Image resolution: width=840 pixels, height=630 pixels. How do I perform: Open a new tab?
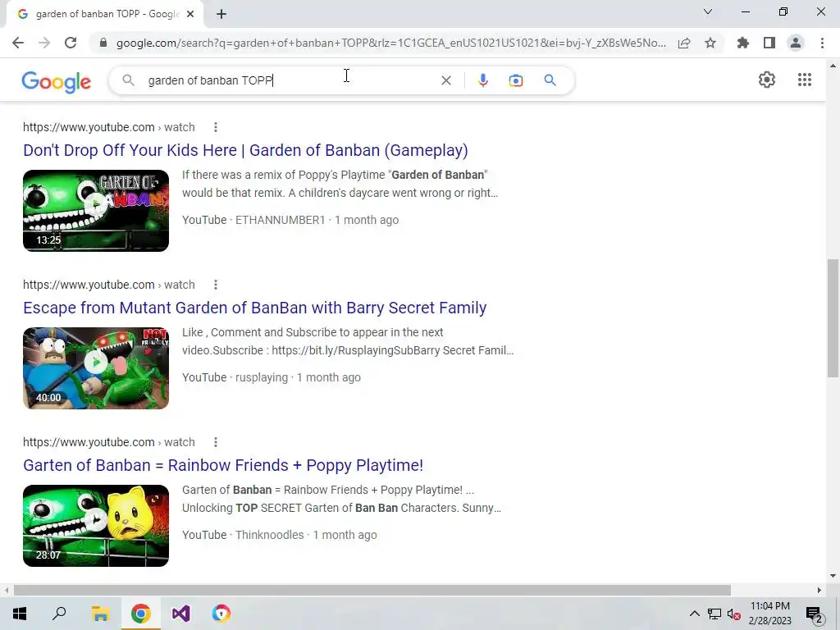221,15
